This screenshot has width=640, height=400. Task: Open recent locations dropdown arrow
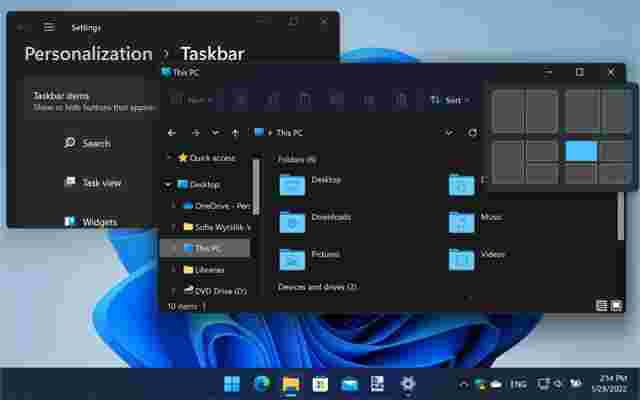[x=216, y=133]
